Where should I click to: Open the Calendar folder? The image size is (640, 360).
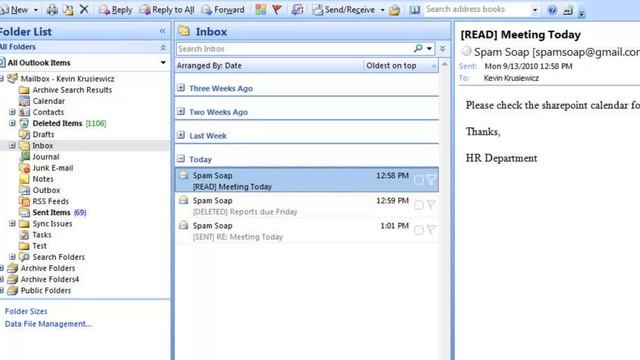coord(49,101)
